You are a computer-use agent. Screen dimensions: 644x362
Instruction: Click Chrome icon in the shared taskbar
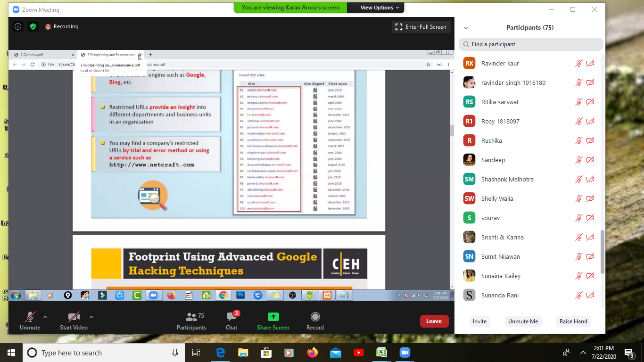coord(223,295)
